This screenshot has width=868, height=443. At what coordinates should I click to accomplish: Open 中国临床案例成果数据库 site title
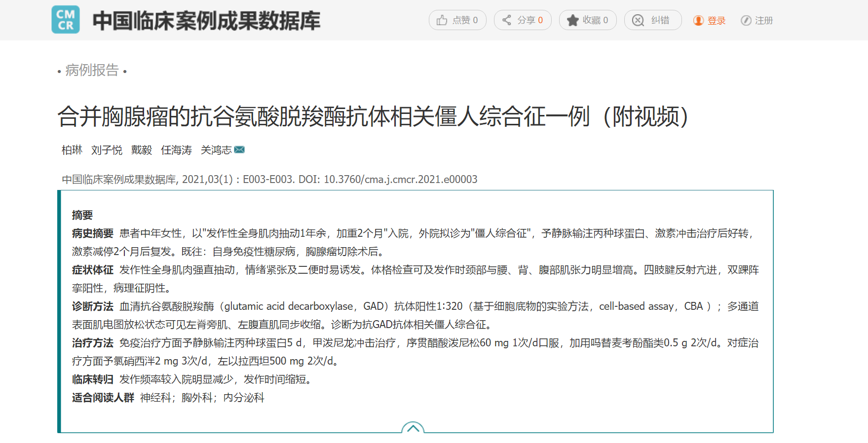pyautogui.click(x=206, y=21)
